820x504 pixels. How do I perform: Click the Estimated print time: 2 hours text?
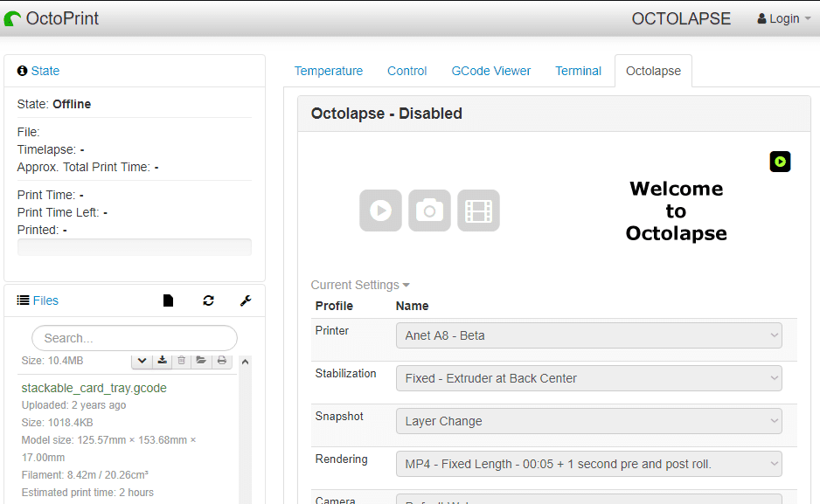tap(87, 493)
